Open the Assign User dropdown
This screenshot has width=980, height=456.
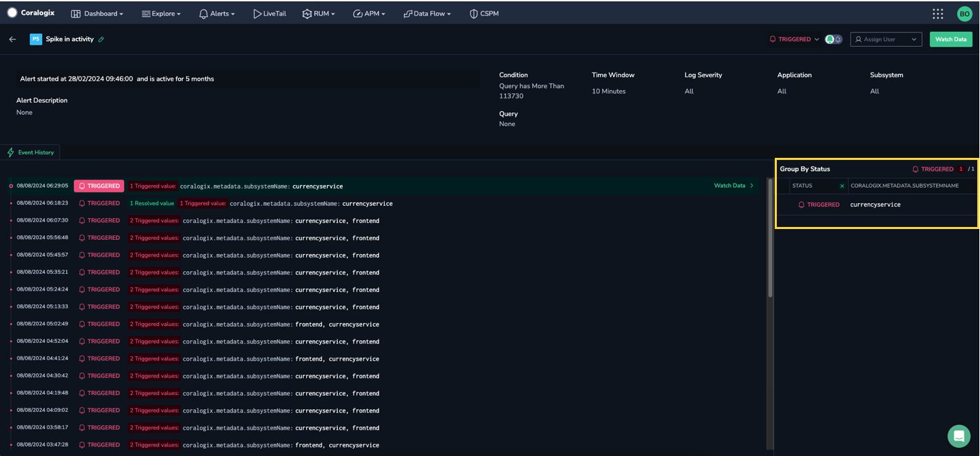click(x=886, y=39)
